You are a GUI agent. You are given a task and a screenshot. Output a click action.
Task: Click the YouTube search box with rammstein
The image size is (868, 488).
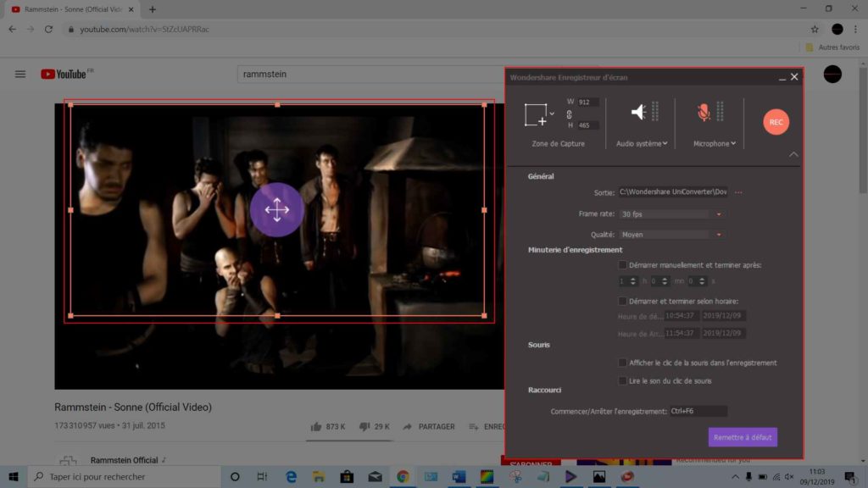[370, 75]
